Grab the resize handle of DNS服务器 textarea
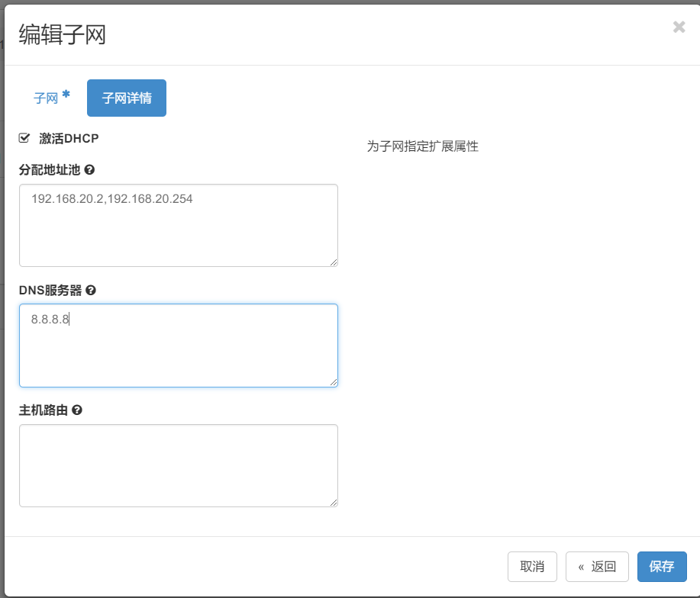 (x=334, y=383)
